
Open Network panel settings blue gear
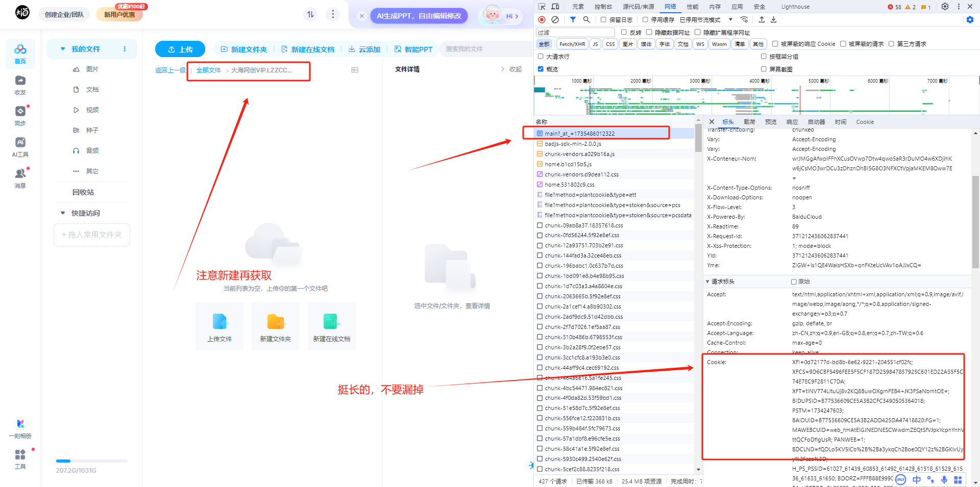point(970,19)
